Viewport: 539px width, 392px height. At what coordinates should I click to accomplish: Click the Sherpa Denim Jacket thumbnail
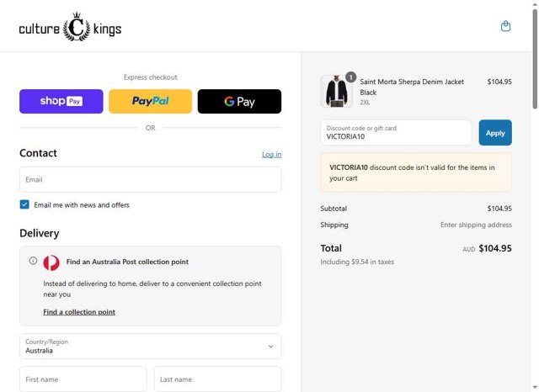[336, 92]
